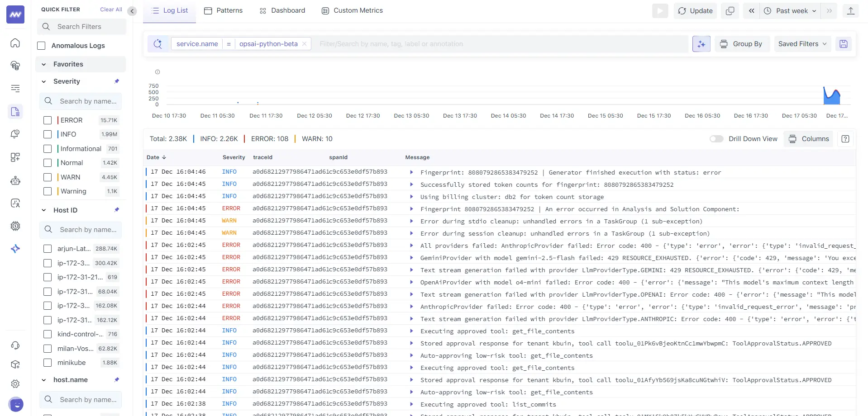This screenshot has width=868, height=416.
Task: Click the export upload icon at top right
Action: pos(850,11)
